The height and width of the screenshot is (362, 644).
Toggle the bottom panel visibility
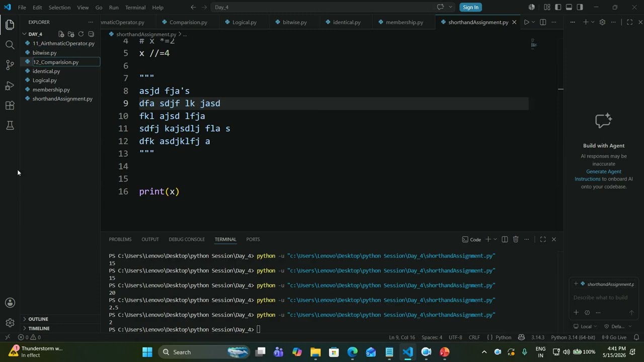pos(569,7)
